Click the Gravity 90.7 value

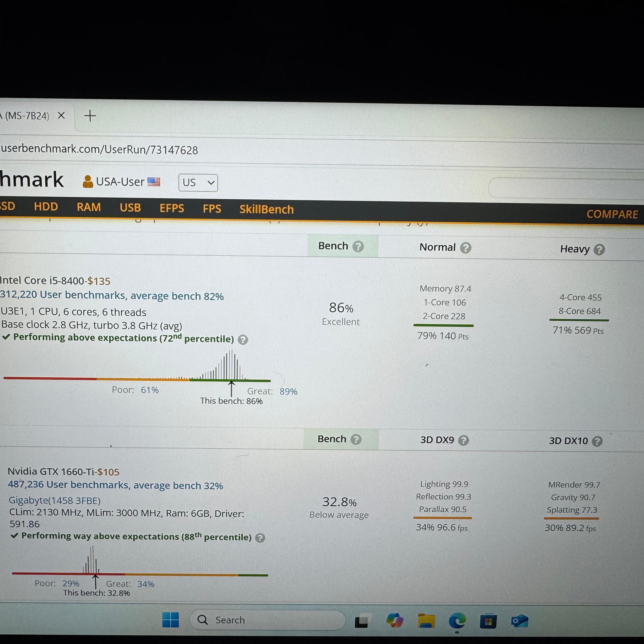point(573,497)
